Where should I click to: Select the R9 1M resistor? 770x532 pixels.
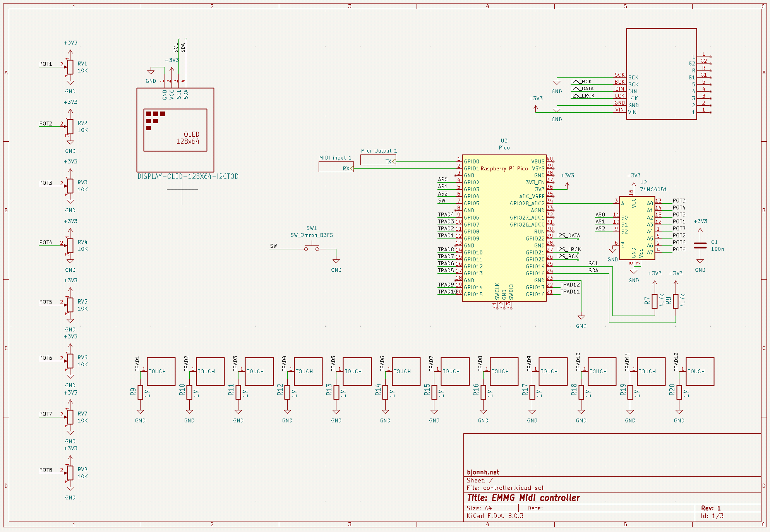[140, 392]
